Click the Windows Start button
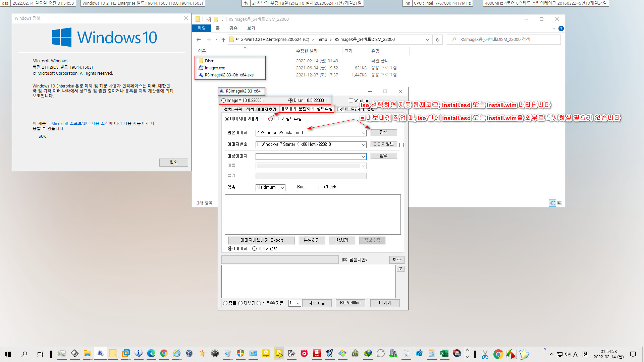 coord(8,354)
